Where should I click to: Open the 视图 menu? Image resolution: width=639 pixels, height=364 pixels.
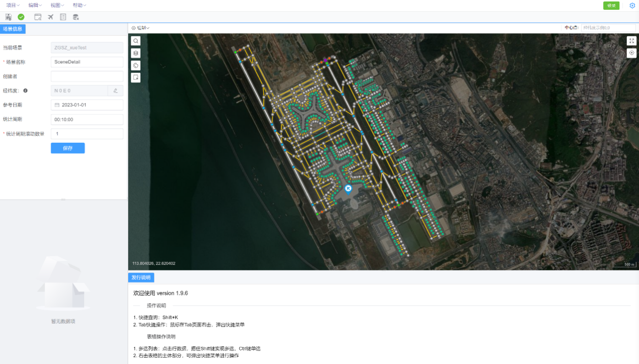[57, 5]
